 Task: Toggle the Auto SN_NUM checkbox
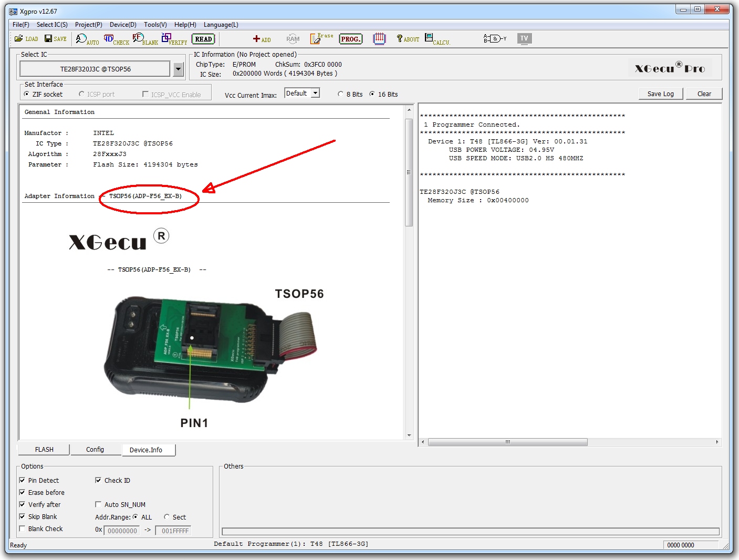(98, 505)
